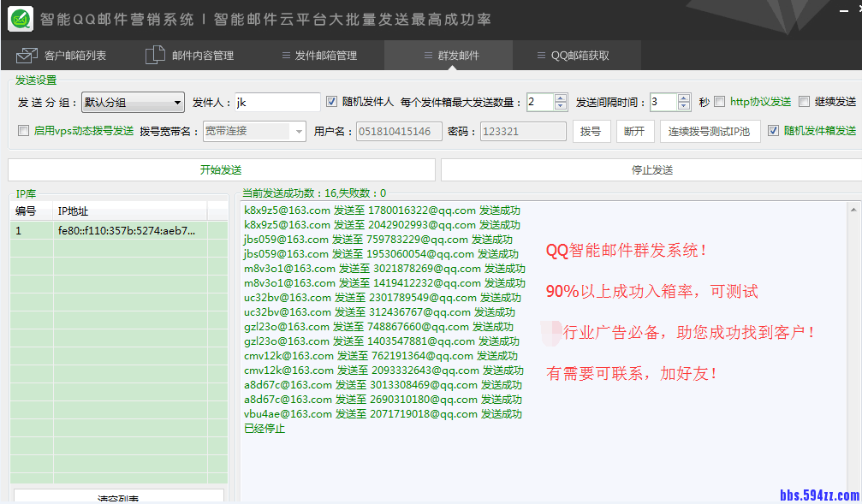Click the IP地址 column header
This screenshot has height=504, width=862.
(x=130, y=211)
